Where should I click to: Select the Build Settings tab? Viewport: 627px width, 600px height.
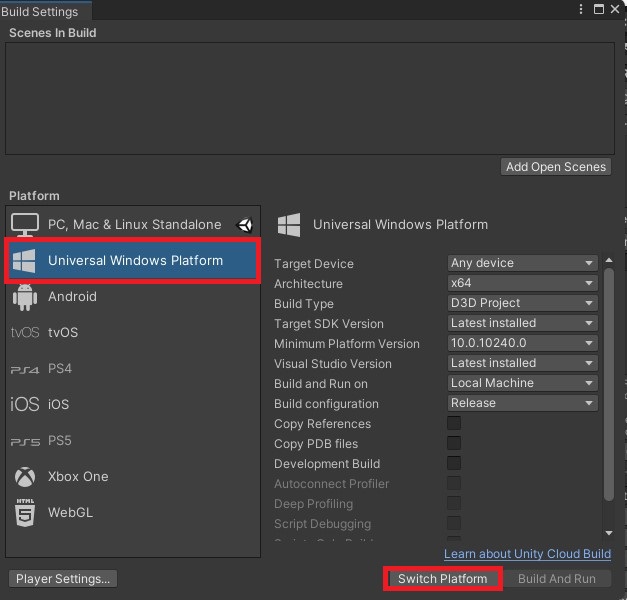point(45,11)
